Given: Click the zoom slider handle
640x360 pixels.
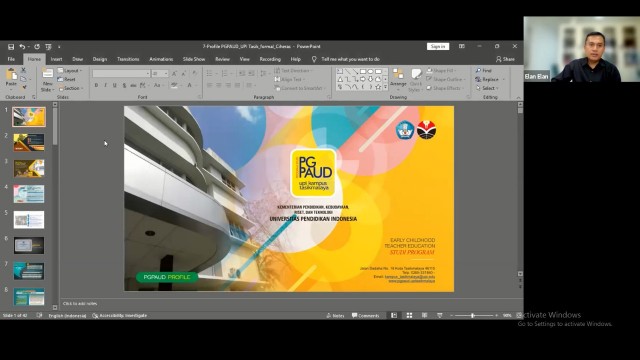Looking at the screenshot, I should (x=473, y=316).
